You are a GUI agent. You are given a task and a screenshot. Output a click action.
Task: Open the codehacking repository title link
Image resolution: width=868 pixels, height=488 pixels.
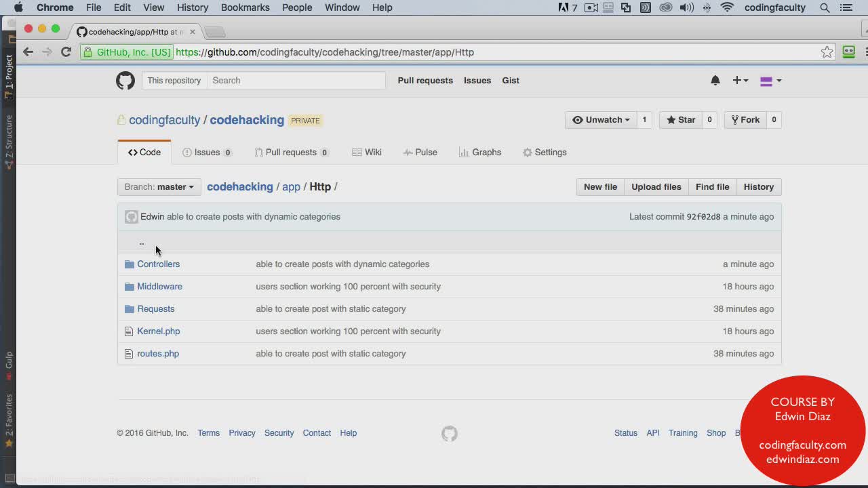pos(247,120)
